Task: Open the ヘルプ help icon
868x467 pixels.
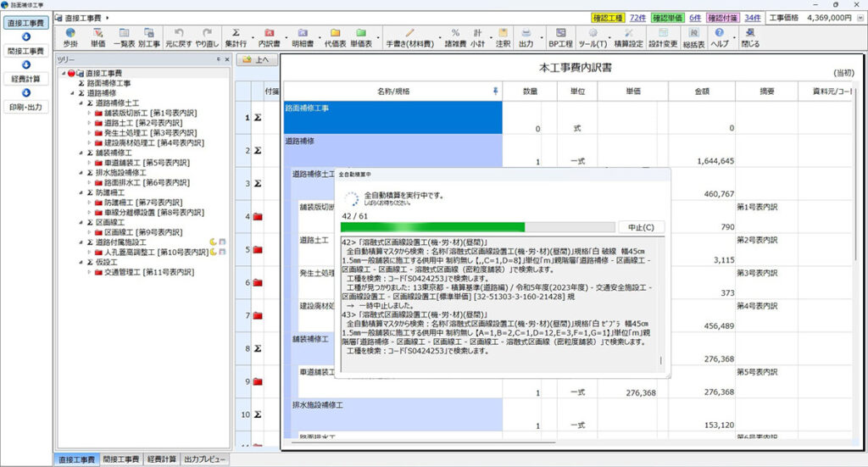Action: pyautogui.click(x=719, y=36)
